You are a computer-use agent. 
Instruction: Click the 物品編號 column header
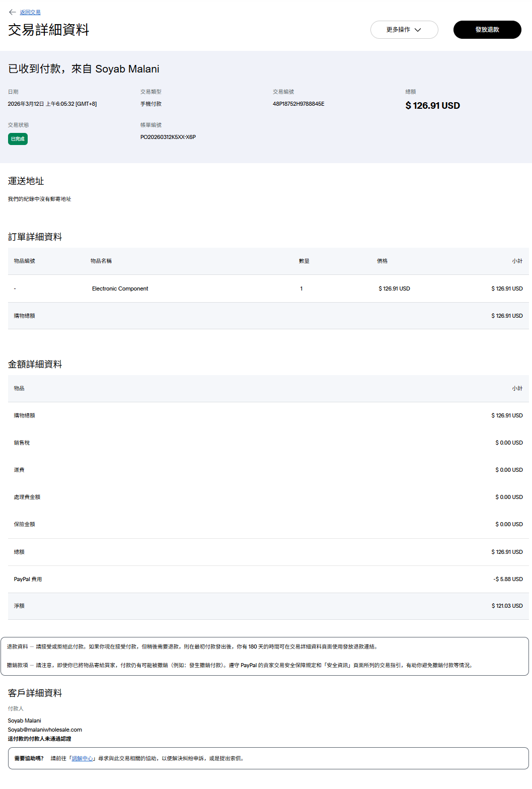coord(24,261)
